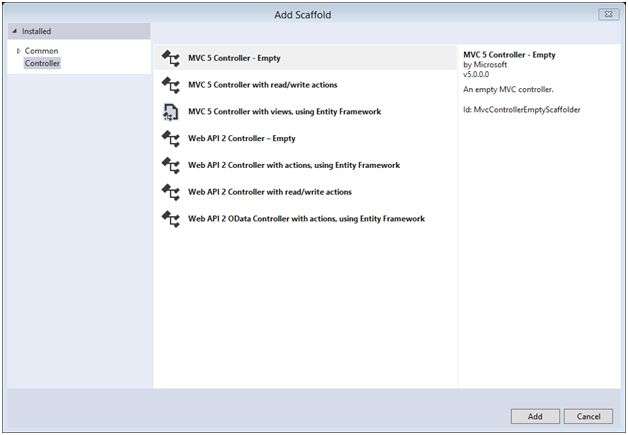Click the Web API 2 Entity Framework actions icon
The width and height of the screenshot is (628, 435).
coord(170,165)
